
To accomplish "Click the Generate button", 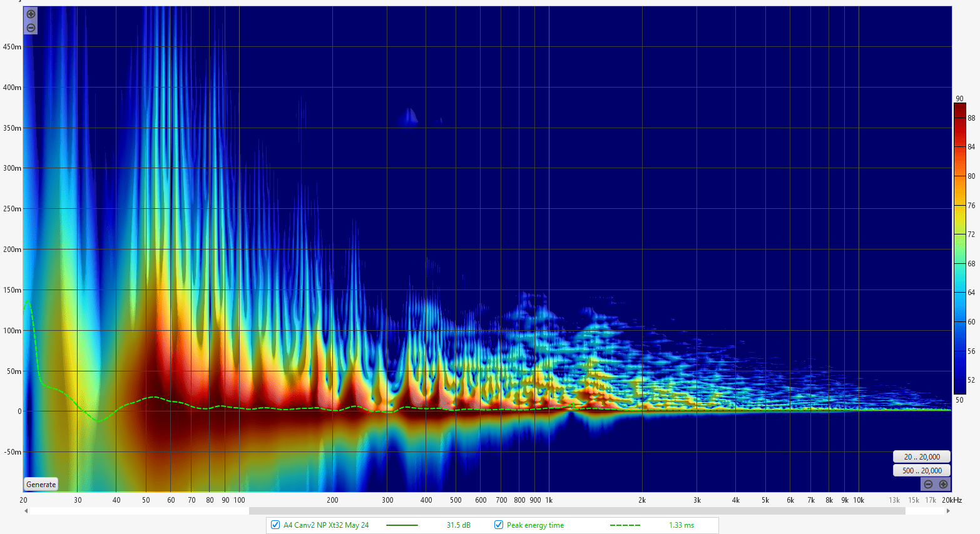I will tap(41, 485).
